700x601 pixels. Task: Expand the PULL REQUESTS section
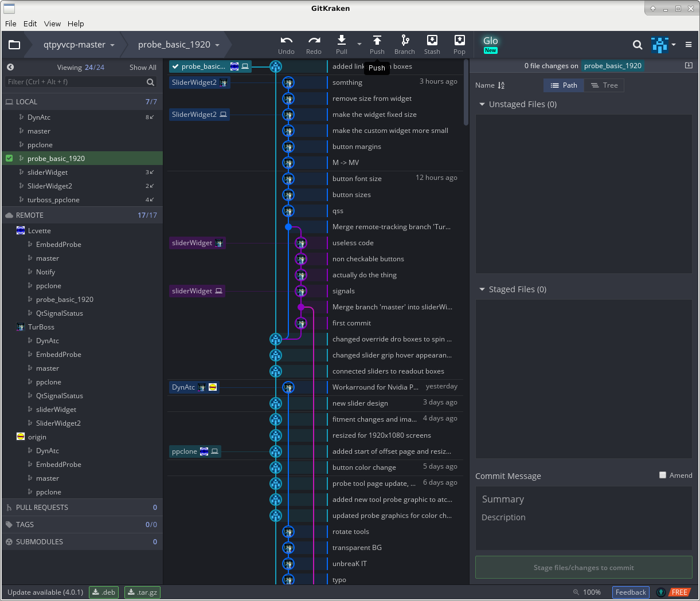pyautogui.click(x=83, y=508)
